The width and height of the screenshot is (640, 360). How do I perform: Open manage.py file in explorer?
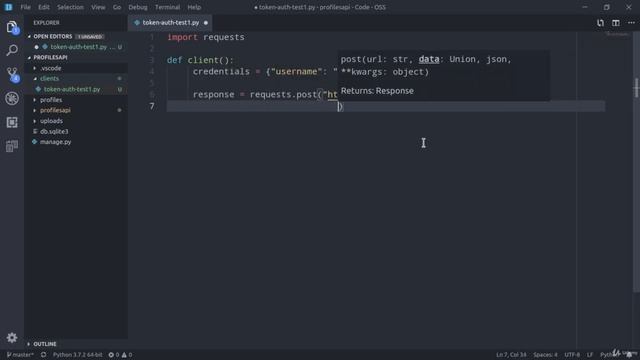(55, 142)
